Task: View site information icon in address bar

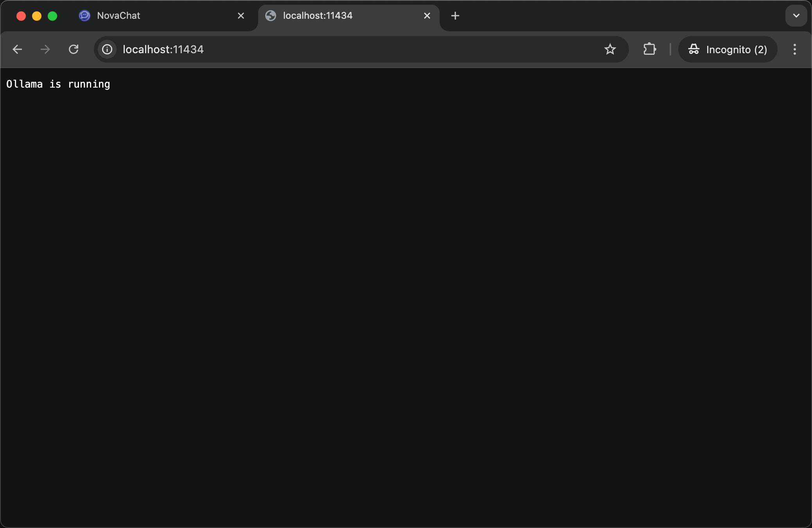Action: (107, 49)
